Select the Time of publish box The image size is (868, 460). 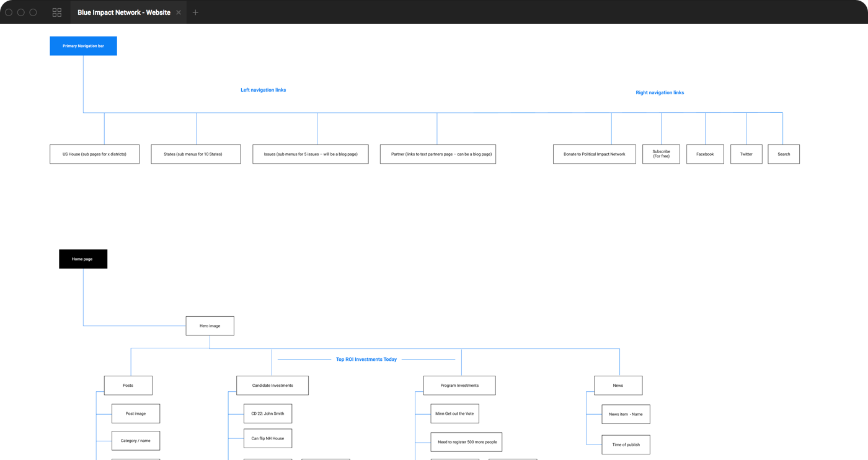[626, 445]
